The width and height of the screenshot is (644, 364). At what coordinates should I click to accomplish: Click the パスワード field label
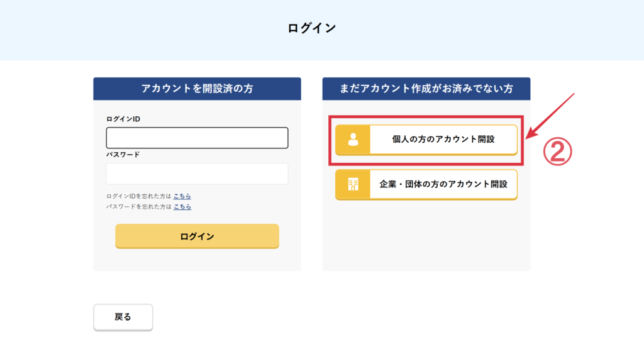[x=123, y=155]
